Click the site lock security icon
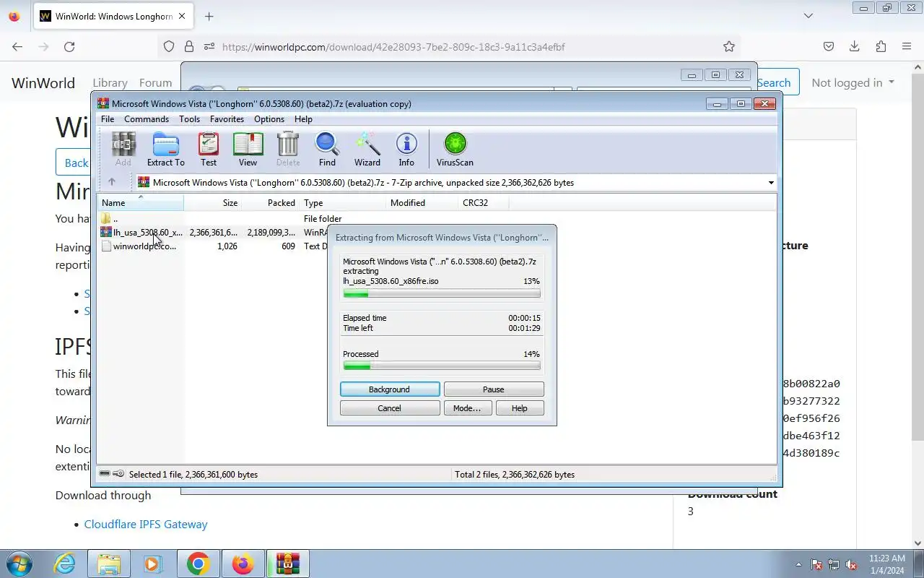924x578 pixels. click(x=189, y=46)
